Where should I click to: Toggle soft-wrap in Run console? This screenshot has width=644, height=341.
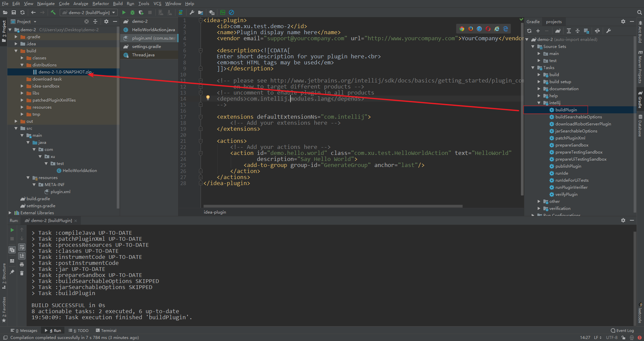[22, 247]
